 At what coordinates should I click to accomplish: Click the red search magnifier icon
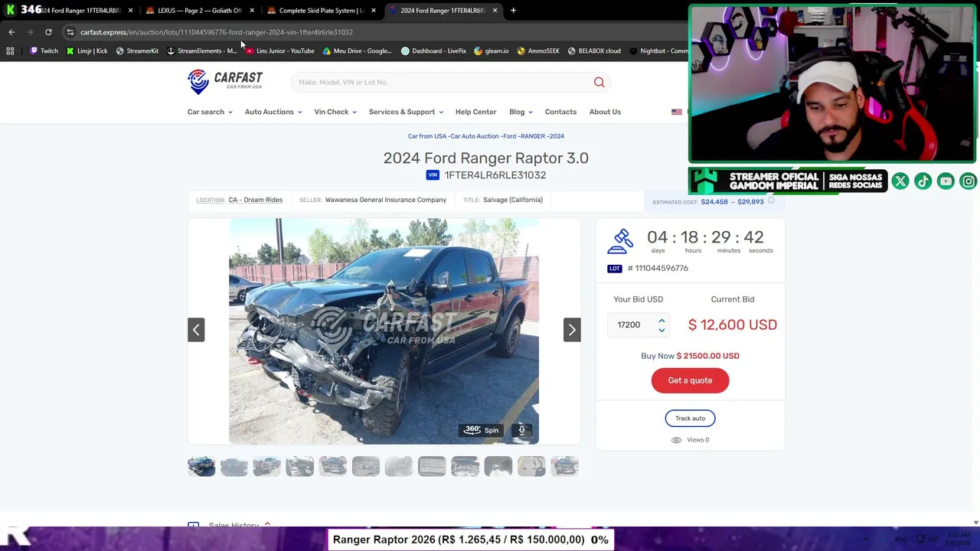pos(599,82)
